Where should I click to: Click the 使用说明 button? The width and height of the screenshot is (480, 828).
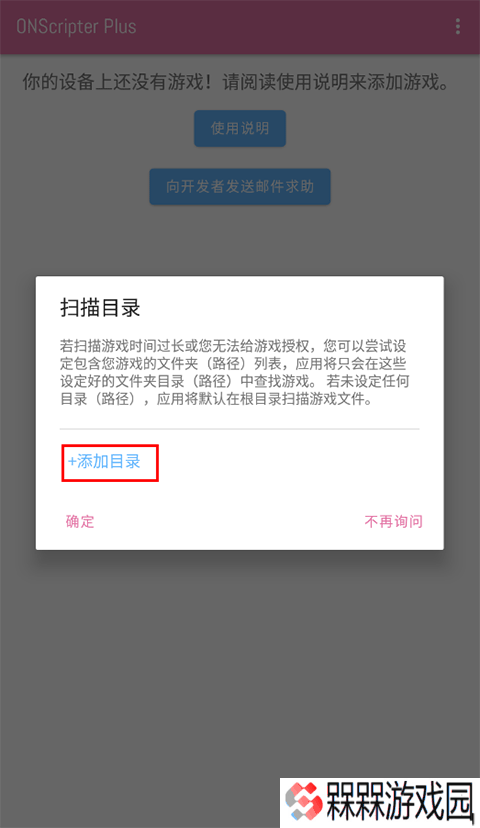click(240, 128)
